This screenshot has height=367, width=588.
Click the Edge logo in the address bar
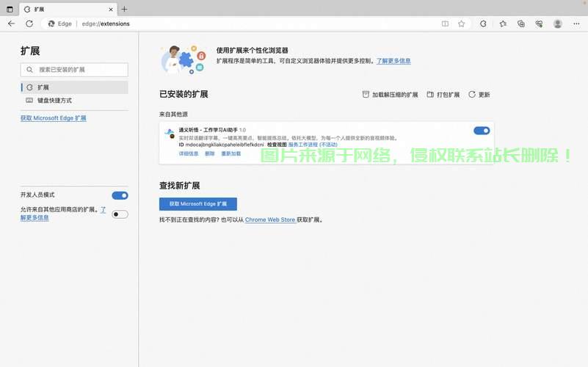[51, 23]
